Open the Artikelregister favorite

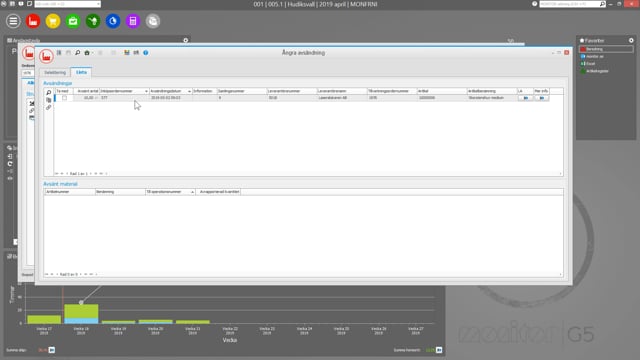(x=597, y=71)
